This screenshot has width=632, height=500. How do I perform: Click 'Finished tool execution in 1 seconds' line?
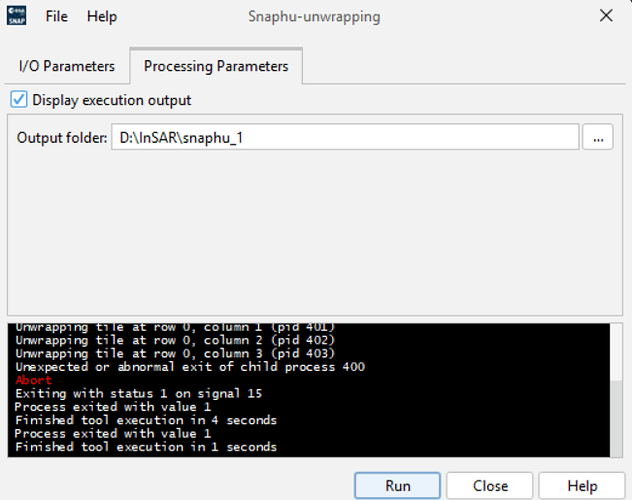click(x=146, y=447)
